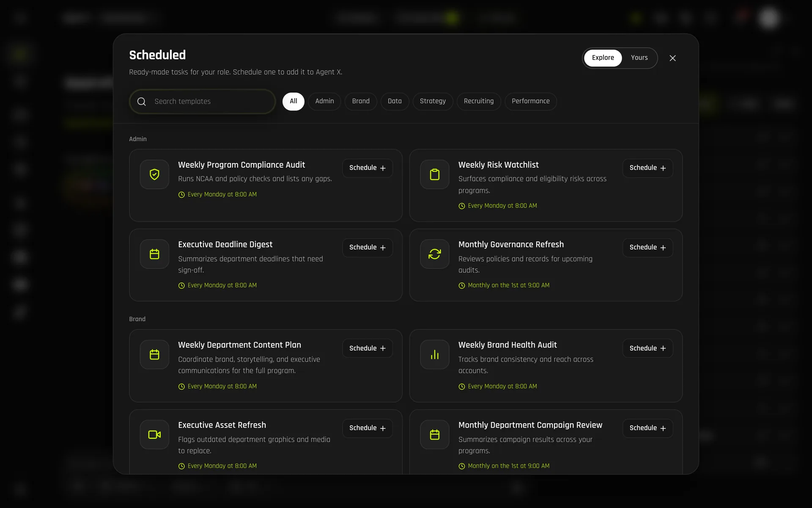Screen dimensions: 812x508
Task: Focus the Search templates field
Action: click(x=203, y=102)
